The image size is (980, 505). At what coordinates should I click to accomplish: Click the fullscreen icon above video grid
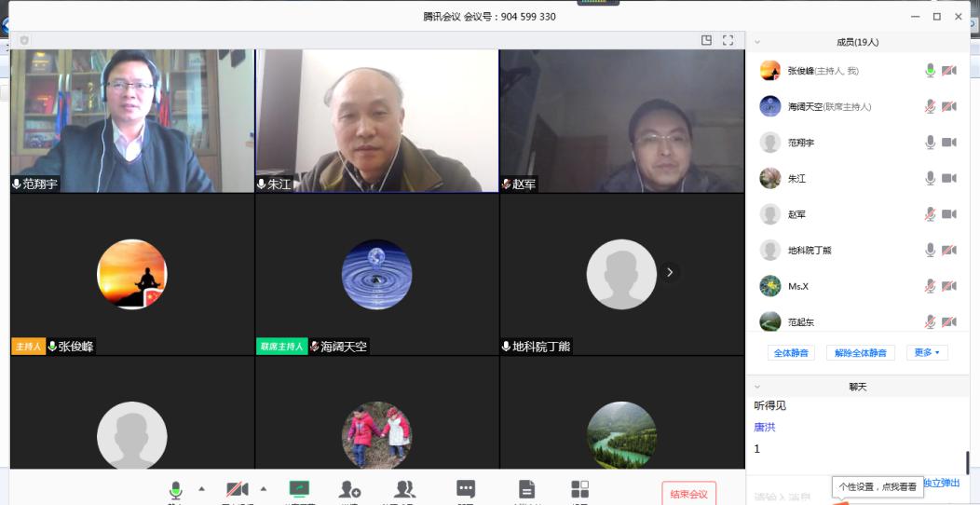728,40
